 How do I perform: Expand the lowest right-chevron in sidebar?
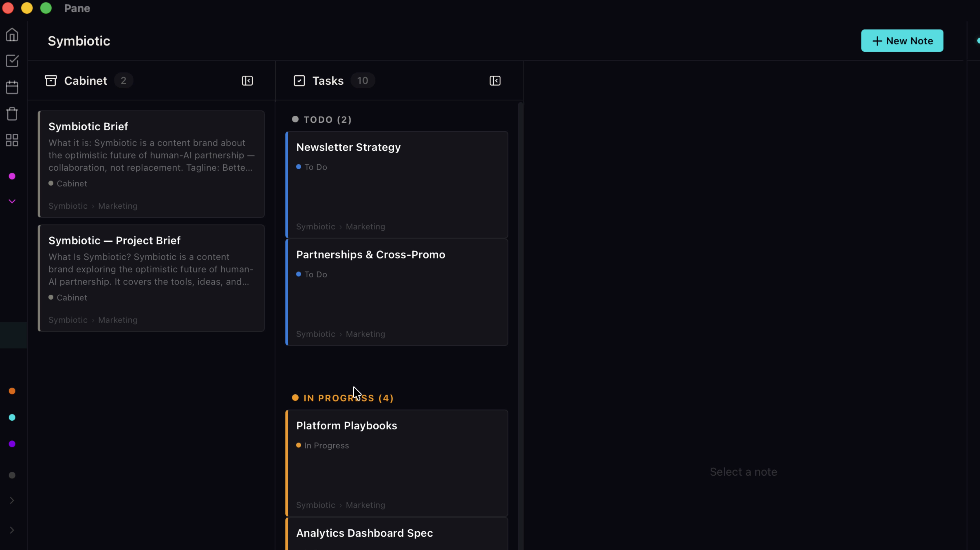(12, 530)
